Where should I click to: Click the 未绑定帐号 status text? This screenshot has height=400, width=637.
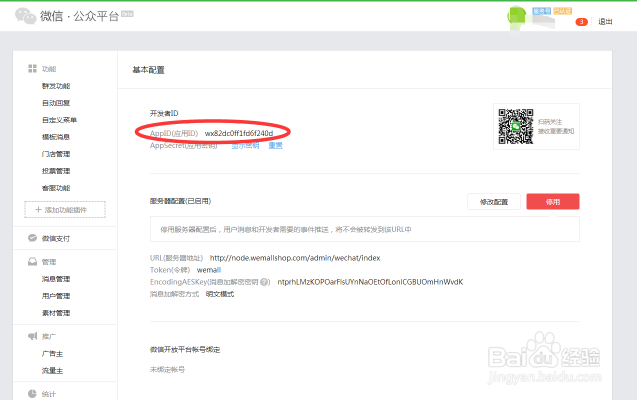tap(167, 370)
